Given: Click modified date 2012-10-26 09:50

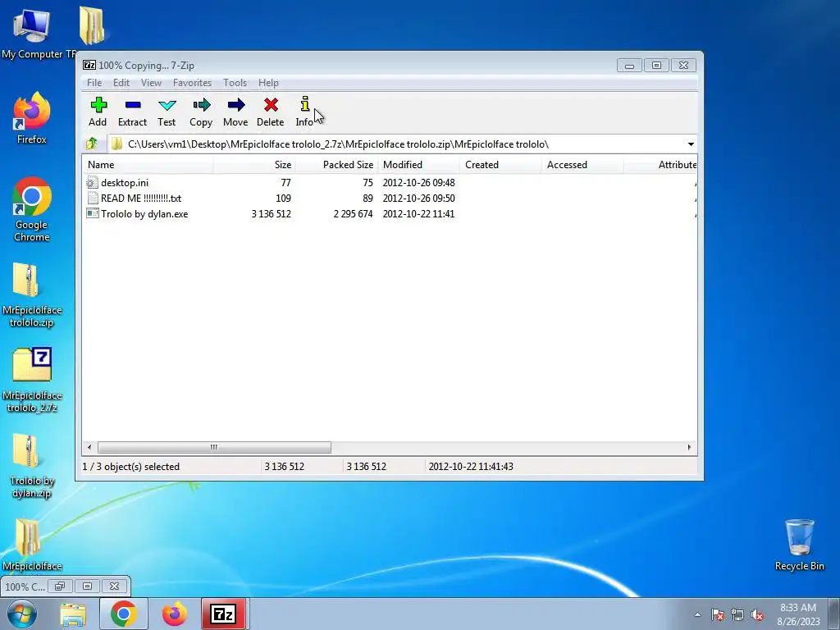Looking at the screenshot, I should tap(418, 199).
